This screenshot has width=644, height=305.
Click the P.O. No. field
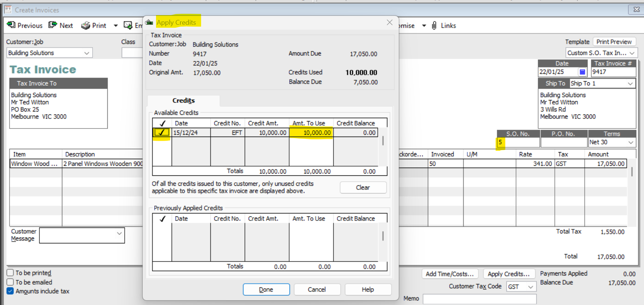[x=564, y=142]
